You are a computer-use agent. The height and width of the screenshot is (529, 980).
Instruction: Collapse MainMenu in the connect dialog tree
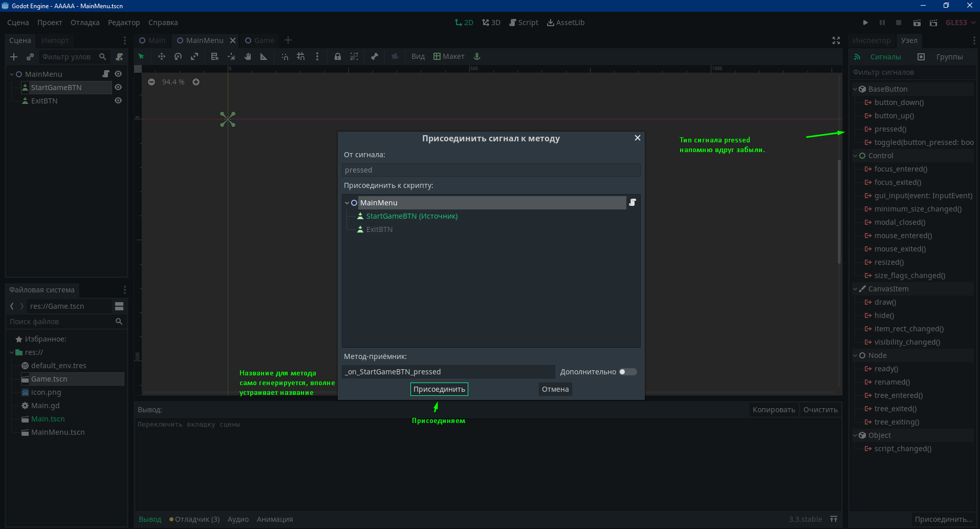click(x=347, y=203)
